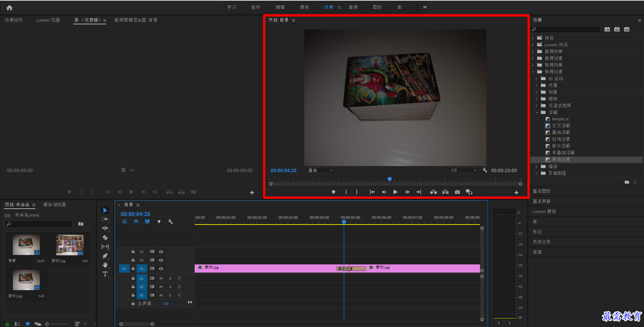Mute track A1
This screenshot has width=644, height=327.
[161, 279]
